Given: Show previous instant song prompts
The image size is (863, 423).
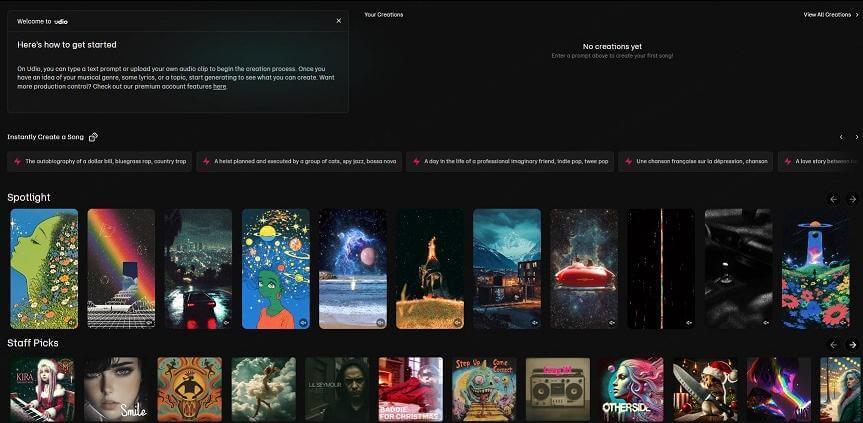Looking at the screenshot, I should coord(841,137).
